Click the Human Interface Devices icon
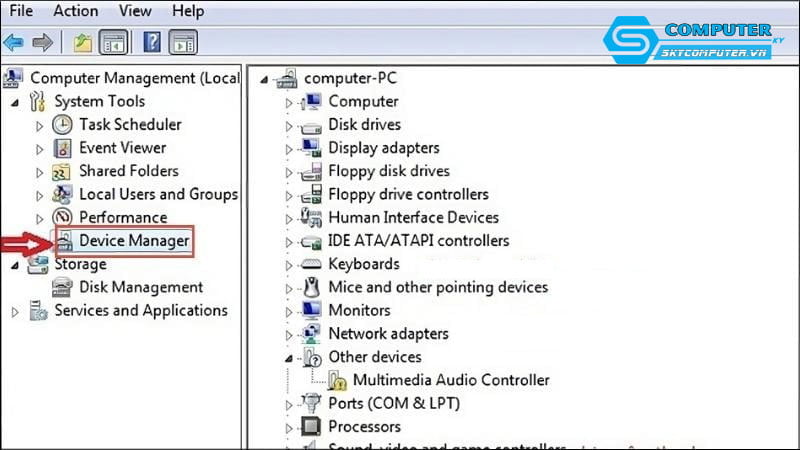The image size is (800, 450). (311, 218)
